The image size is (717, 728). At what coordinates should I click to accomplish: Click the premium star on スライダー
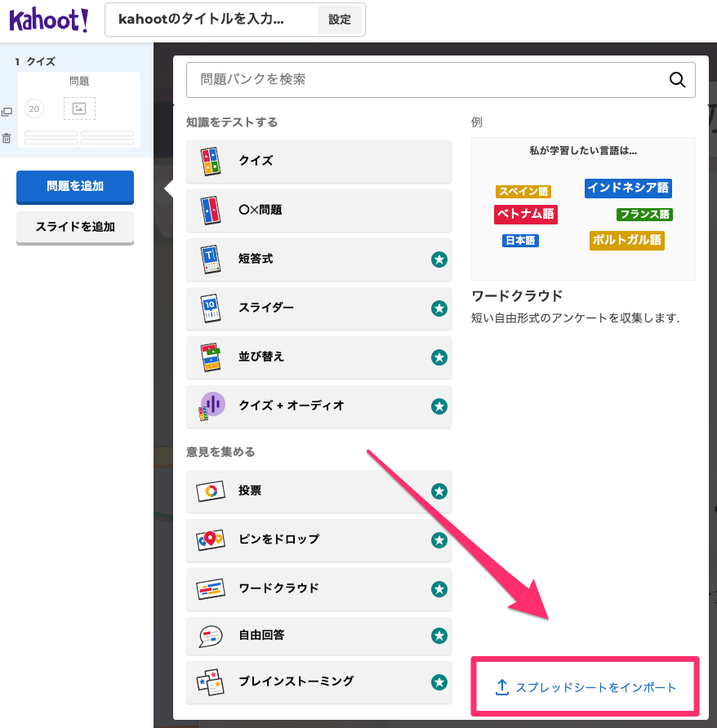pyautogui.click(x=439, y=309)
